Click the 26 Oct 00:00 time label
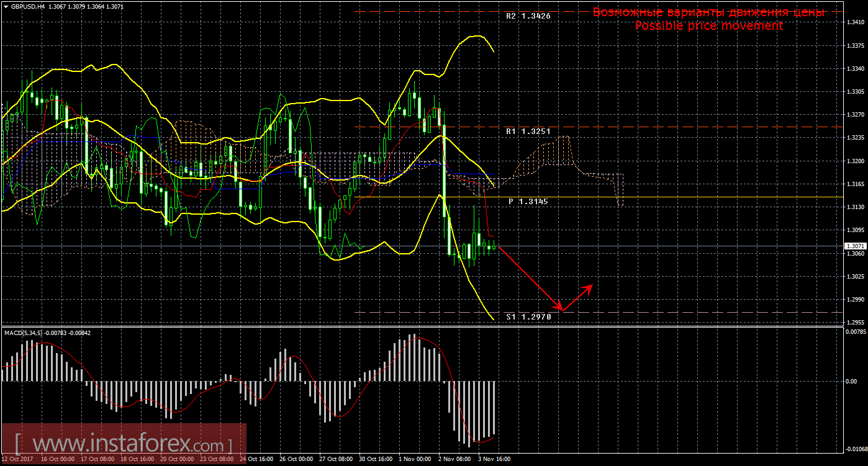The height and width of the screenshot is (466, 868). pyautogui.click(x=296, y=460)
